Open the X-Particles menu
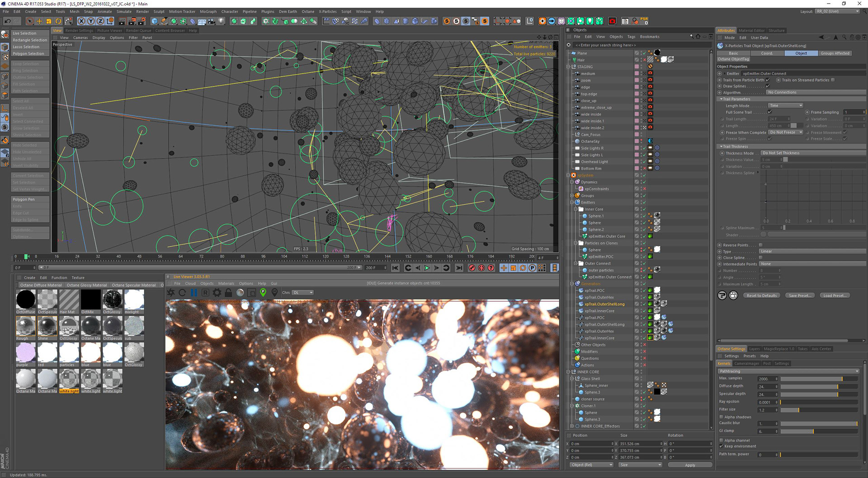Image resolution: width=868 pixels, height=478 pixels. point(328,12)
